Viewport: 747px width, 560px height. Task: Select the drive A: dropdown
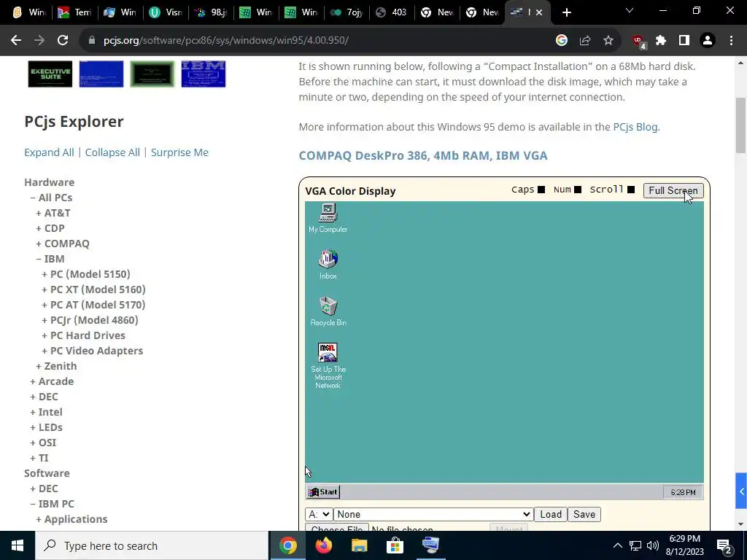319,514
